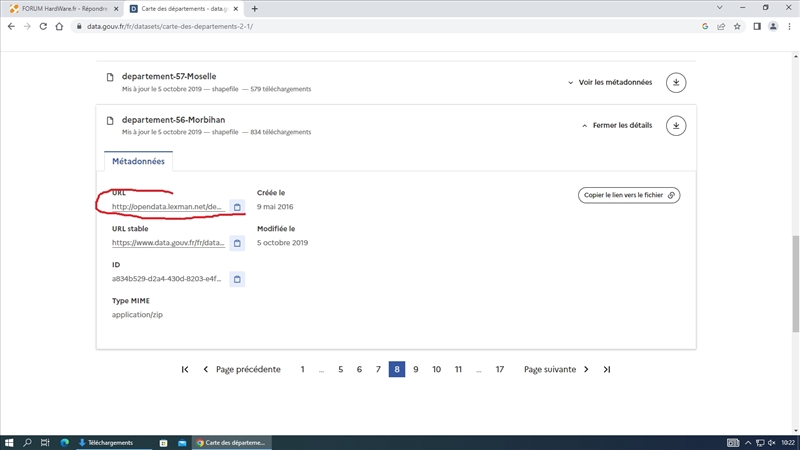The image size is (800, 450).
Task: Collapse details with Fermer les détails
Action: (x=615, y=126)
